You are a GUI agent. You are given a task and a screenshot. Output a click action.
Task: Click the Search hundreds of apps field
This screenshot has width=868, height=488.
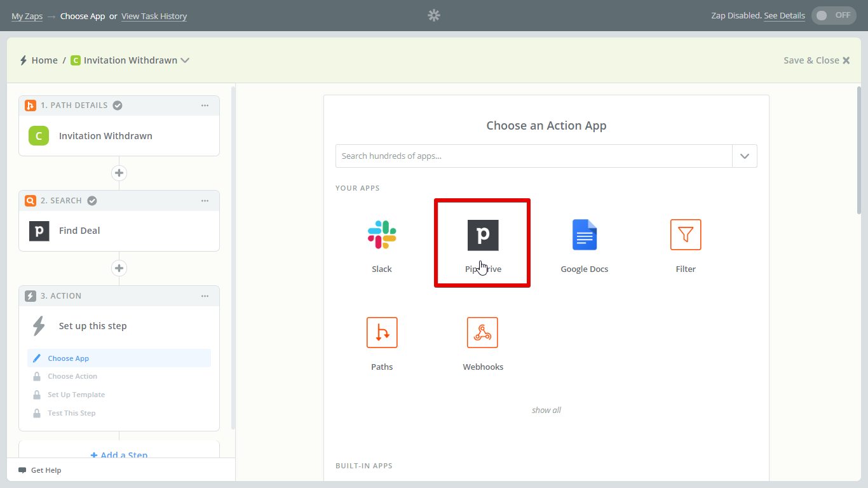(x=534, y=156)
